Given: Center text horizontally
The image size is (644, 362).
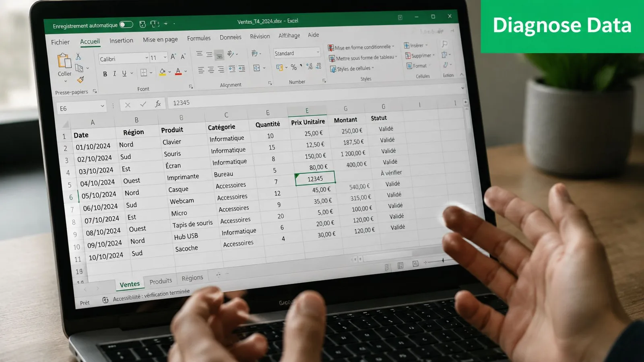Looking at the screenshot, I should coord(211,70).
